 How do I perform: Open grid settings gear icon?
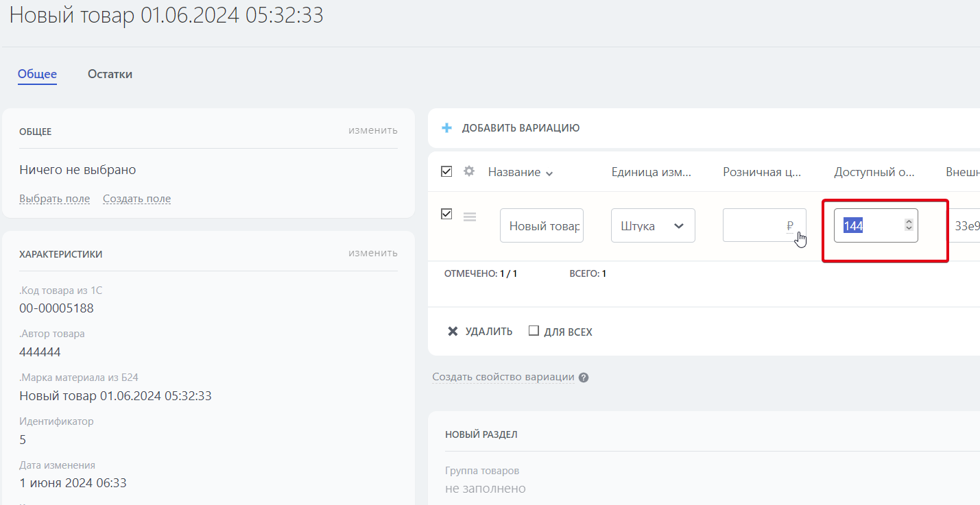[469, 171]
